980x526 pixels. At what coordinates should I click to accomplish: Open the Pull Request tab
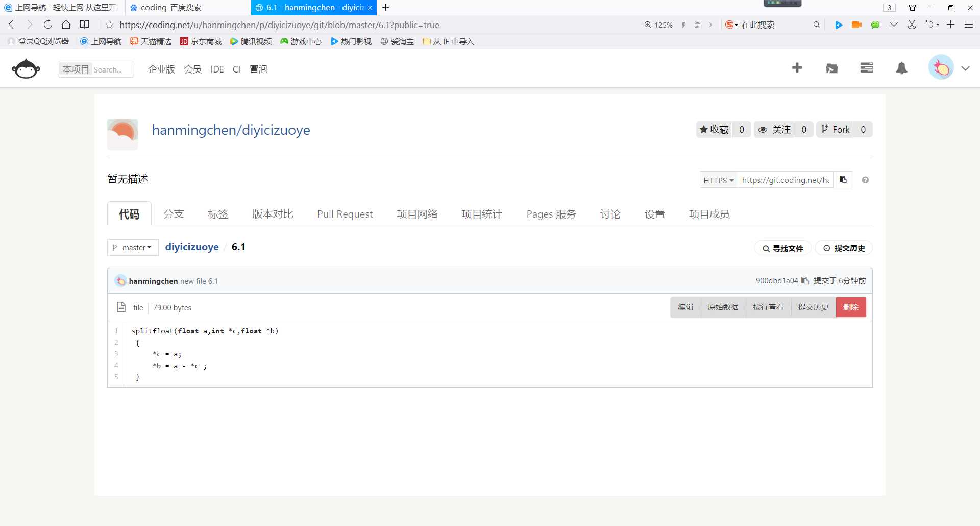345,213
